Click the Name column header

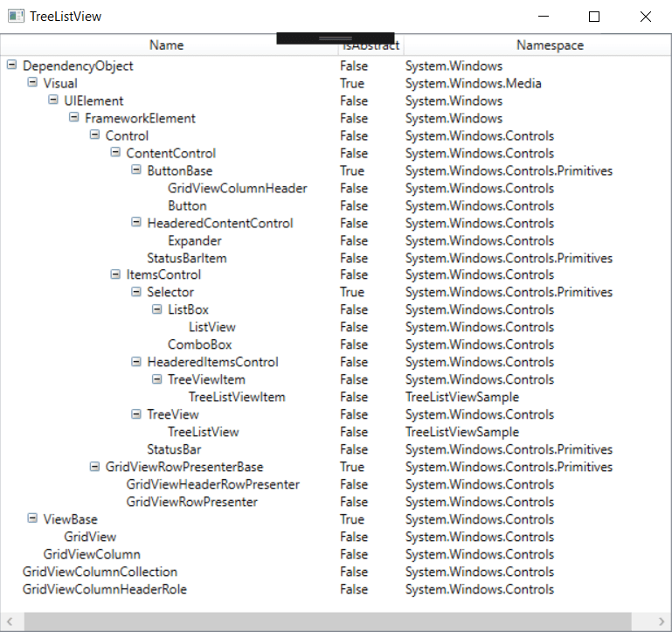click(x=167, y=45)
